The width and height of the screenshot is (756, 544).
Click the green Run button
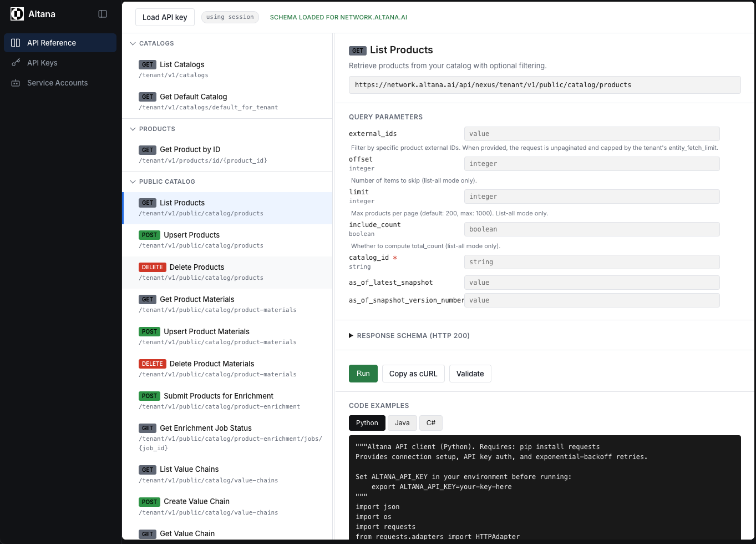pos(363,374)
